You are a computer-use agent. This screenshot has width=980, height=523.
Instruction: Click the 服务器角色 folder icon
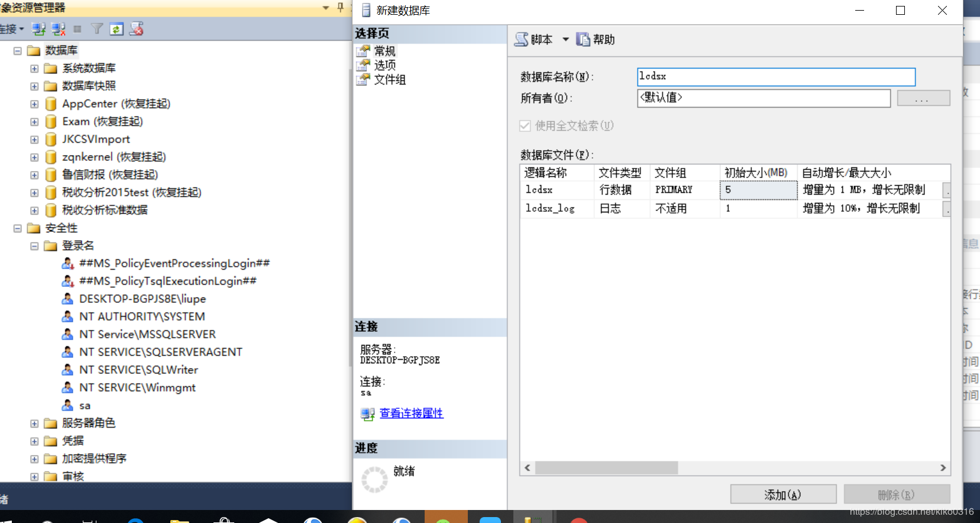click(51, 424)
